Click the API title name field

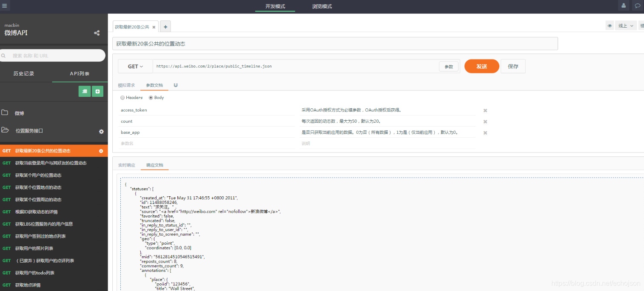point(335,44)
